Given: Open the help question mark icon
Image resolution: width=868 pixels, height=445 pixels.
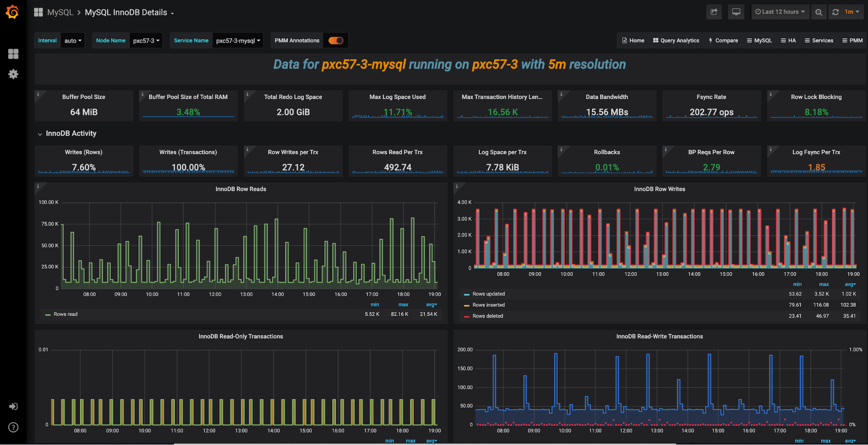Looking at the screenshot, I should pos(13,427).
